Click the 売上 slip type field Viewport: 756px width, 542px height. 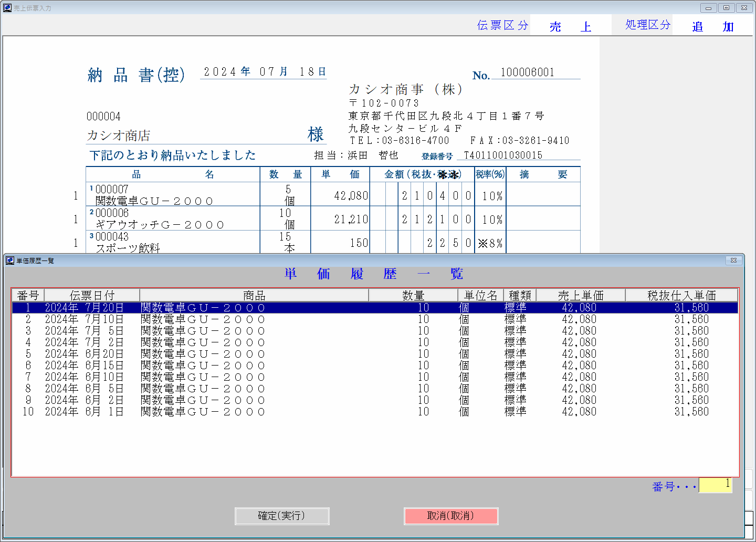click(x=570, y=26)
